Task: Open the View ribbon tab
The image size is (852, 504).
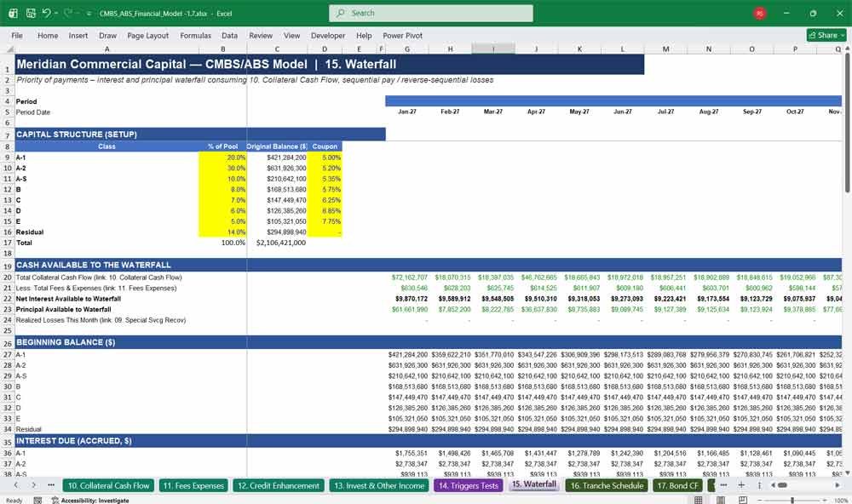Action: coord(291,35)
